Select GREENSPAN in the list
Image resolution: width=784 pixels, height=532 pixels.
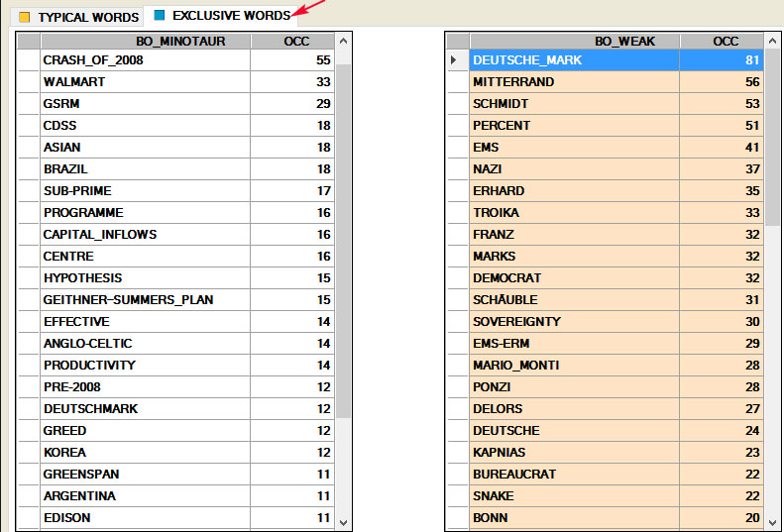(176, 474)
